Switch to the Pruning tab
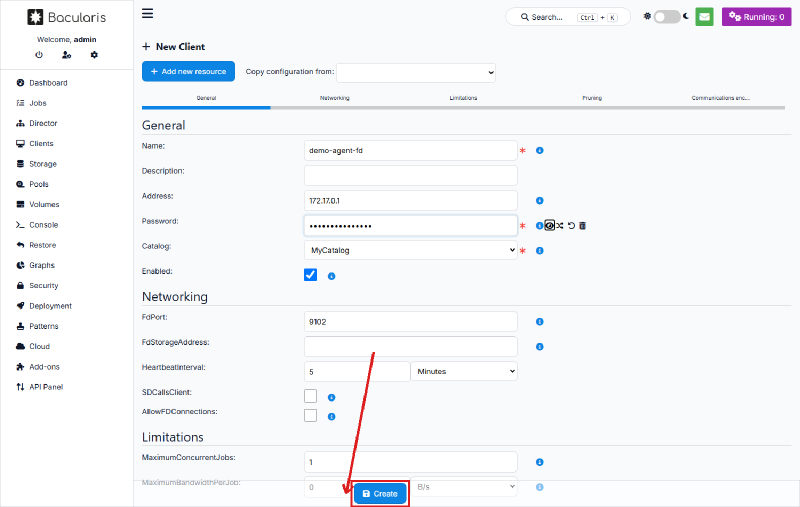The width and height of the screenshot is (800, 507). coord(592,98)
